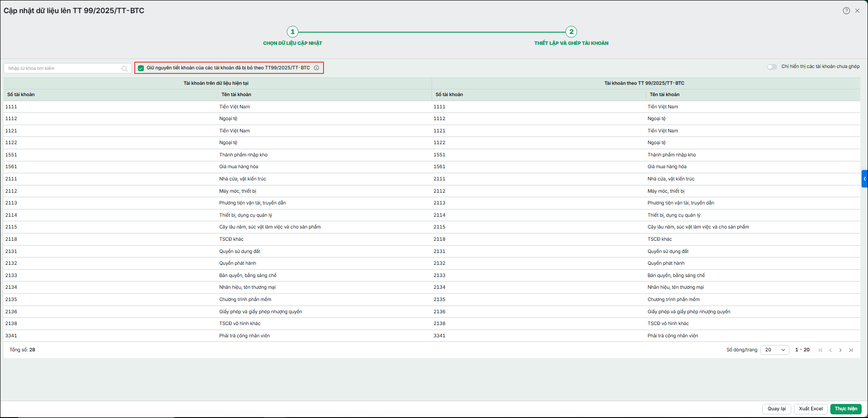Click the 'Tổng số: 28' total label
Viewport: 868px width, 418px height.
22,350
